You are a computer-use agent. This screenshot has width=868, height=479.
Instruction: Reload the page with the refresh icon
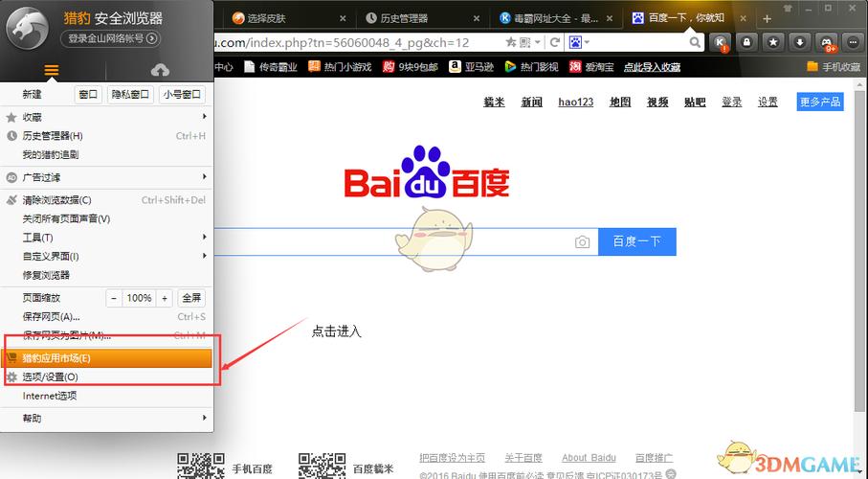pyautogui.click(x=554, y=42)
